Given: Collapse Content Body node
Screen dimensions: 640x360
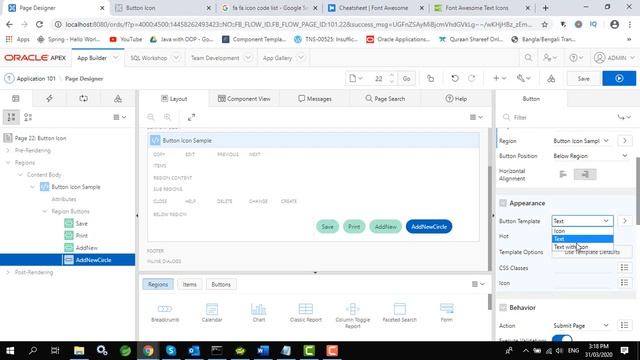Looking at the screenshot, I should 20,175.
